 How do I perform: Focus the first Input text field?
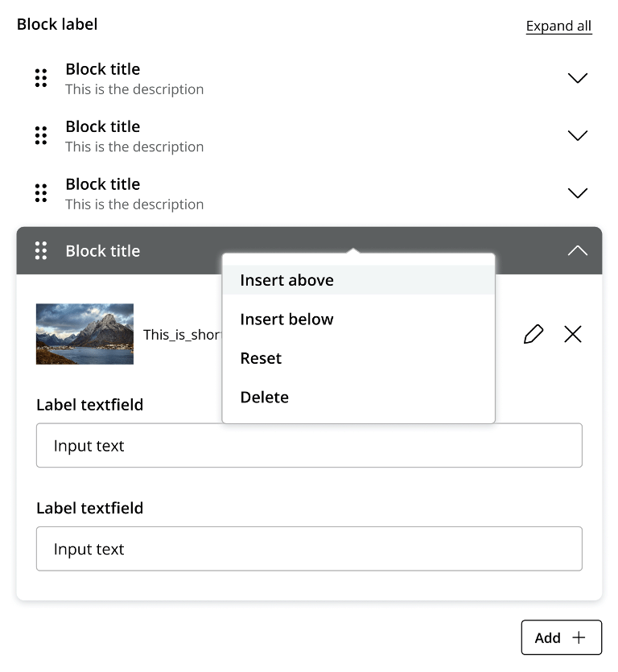tap(309, 445)
